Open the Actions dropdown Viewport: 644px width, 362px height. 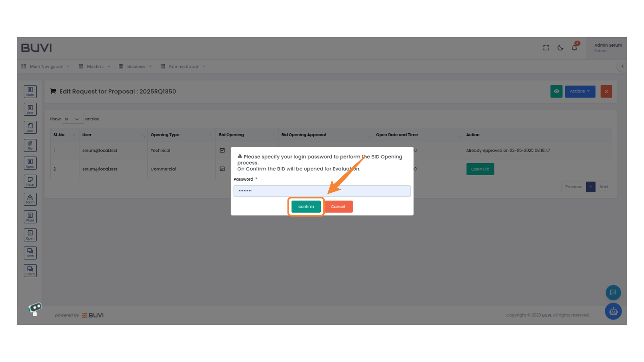click(580, 91)
